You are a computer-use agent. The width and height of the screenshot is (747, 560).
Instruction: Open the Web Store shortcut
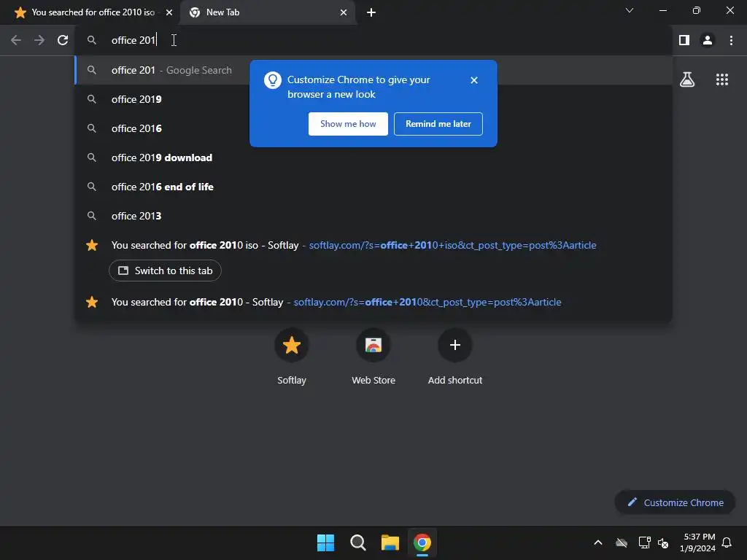point(373,356)
